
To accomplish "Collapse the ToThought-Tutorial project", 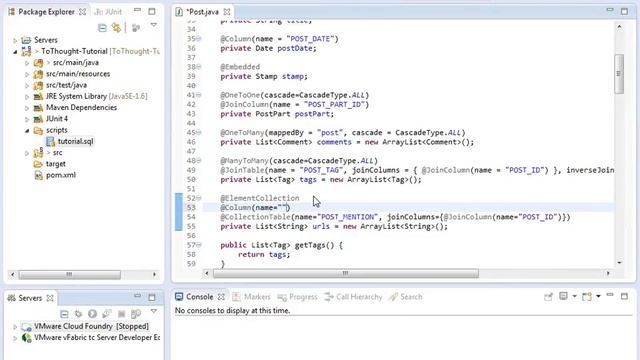I will point(15,52).
